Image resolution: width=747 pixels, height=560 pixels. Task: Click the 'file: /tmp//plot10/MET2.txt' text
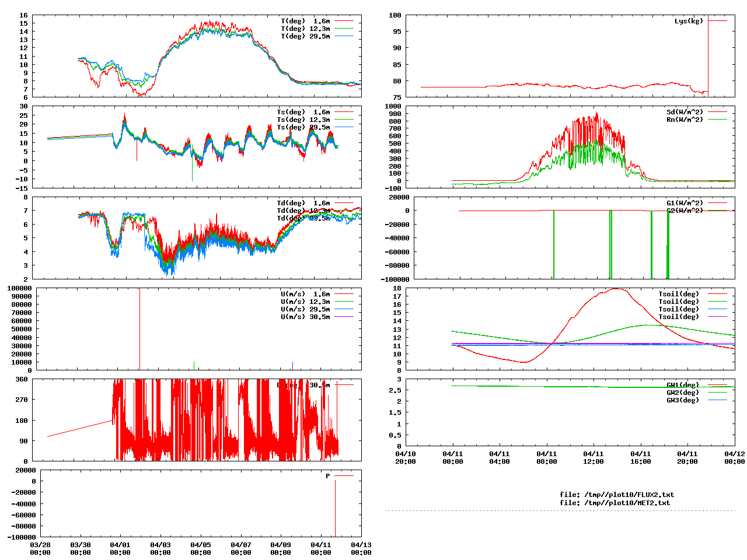[615, 502]
